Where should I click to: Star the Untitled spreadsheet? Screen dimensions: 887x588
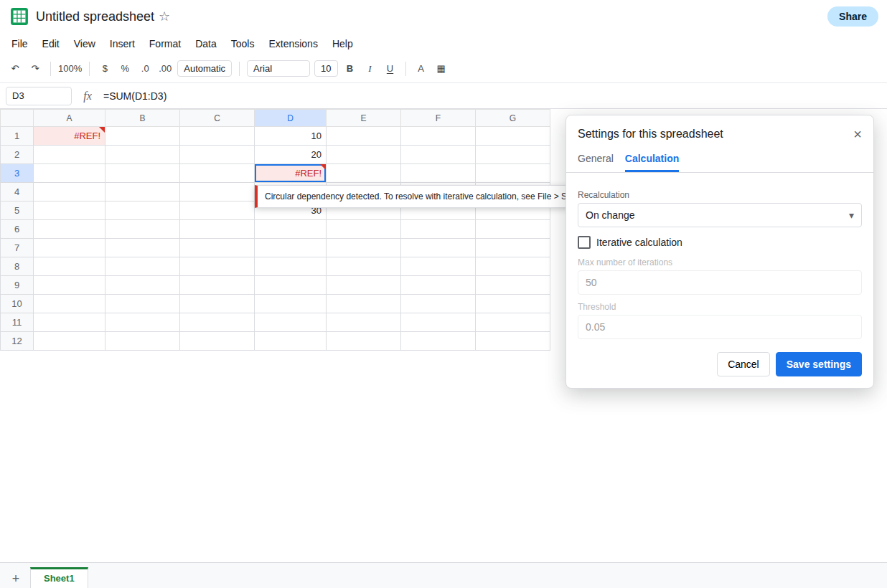[164, 16]
